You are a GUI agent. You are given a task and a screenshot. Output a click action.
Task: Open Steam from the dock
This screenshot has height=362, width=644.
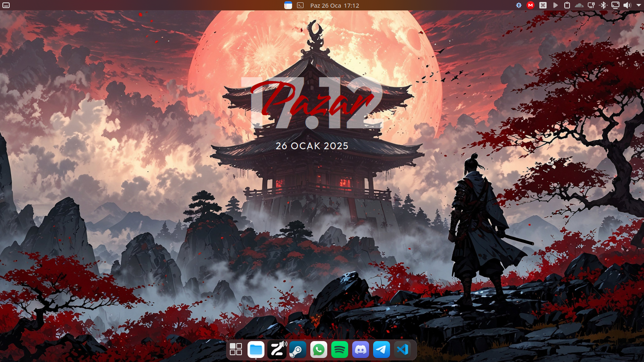point(298,349)
